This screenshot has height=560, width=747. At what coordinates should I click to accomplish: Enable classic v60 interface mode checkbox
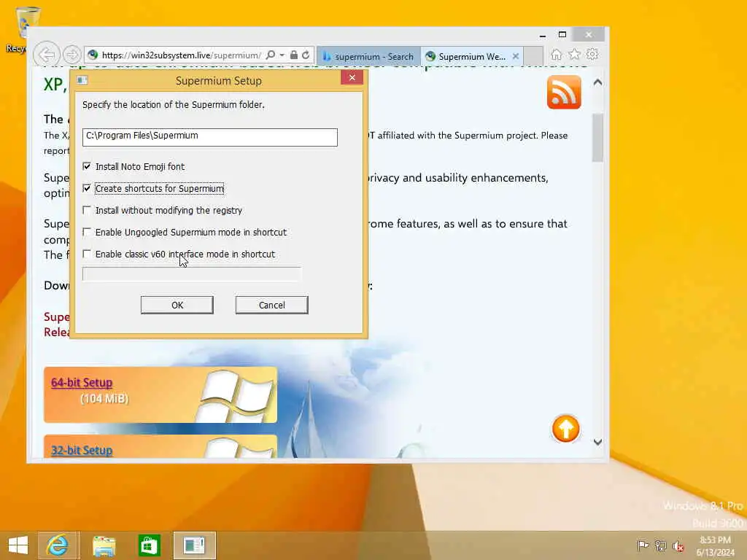[x=87, y=254]
